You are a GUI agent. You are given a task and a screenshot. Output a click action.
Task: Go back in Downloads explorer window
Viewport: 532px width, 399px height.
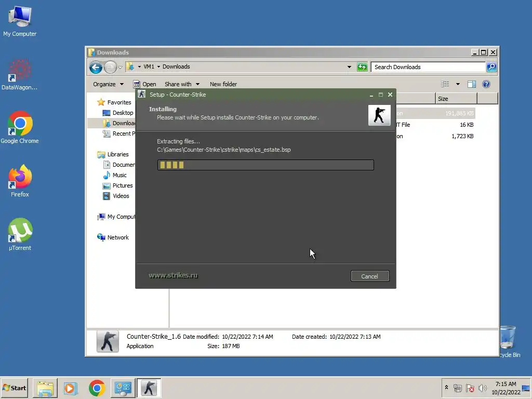click(x=96, y=67)
